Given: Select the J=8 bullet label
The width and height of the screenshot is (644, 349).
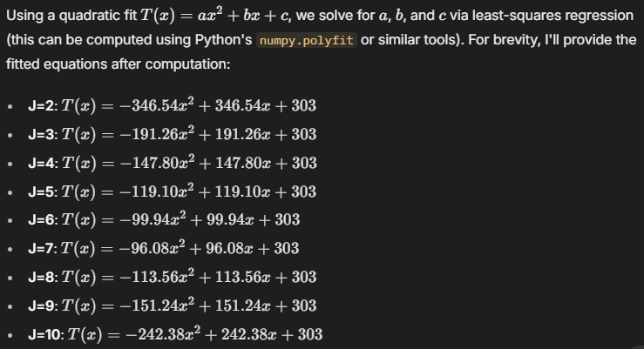Looking at the screenshot, I should (41, 279).
